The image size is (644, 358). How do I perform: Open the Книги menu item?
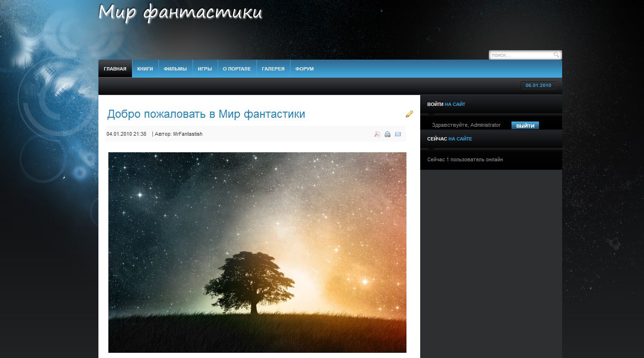[145, 69]
